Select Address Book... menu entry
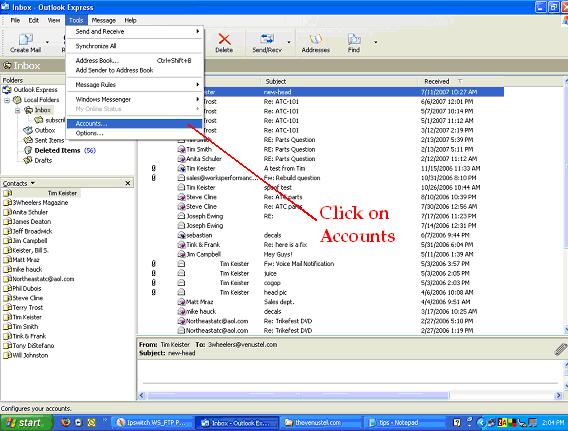This screenshot has width=568, height=431. coord(134,60)
